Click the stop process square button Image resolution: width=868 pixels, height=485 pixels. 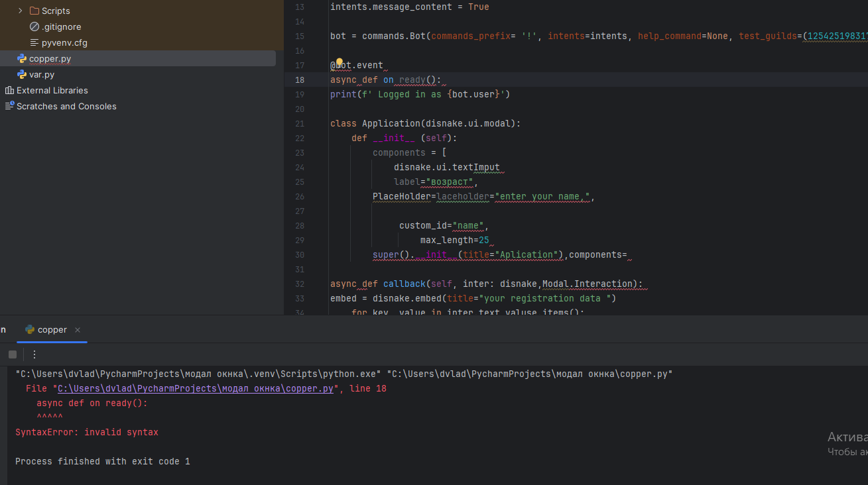tap(13, 354)
